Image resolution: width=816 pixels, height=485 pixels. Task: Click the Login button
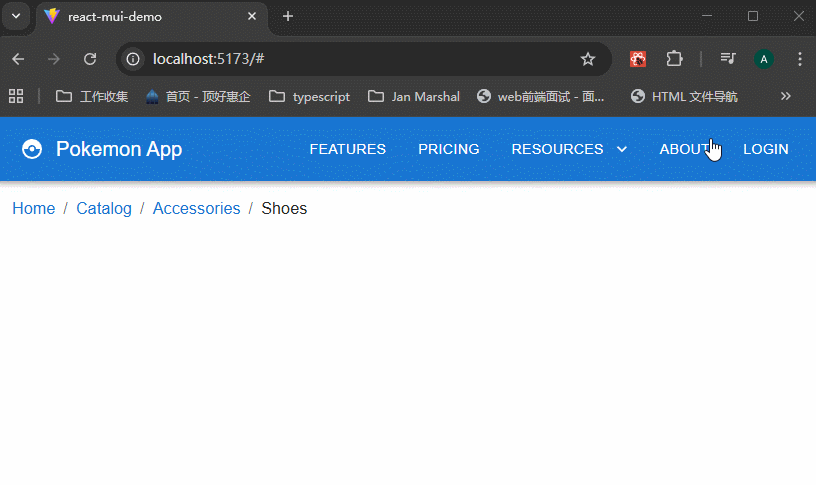(x=765, y=149)
